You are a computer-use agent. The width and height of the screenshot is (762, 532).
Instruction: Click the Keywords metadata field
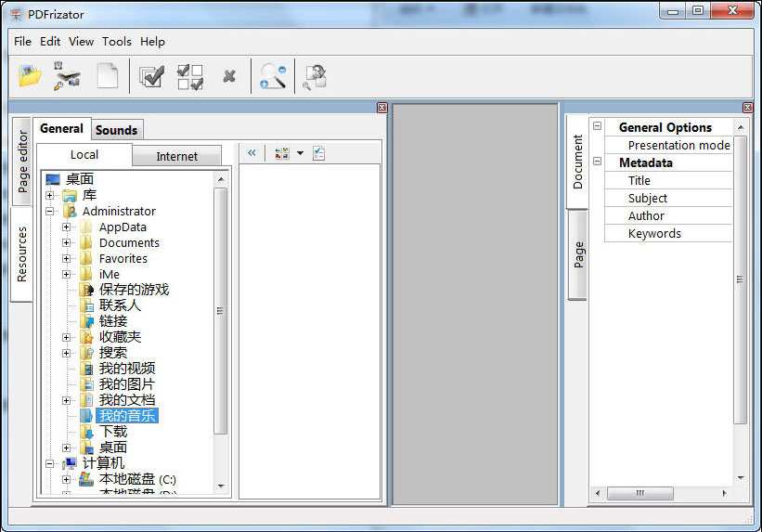click(668, 233)
